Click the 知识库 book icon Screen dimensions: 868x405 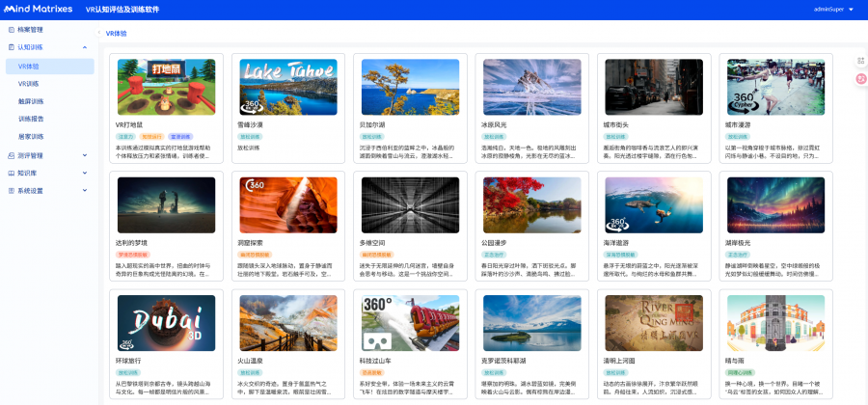[x=11, y=173]
